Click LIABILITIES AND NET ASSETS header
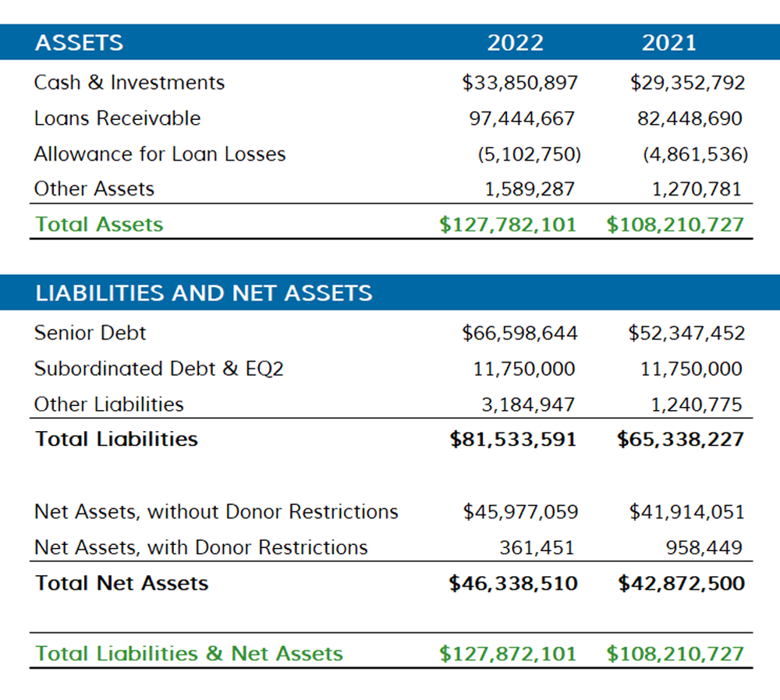780x700 pixels. (x=204, y=293)
